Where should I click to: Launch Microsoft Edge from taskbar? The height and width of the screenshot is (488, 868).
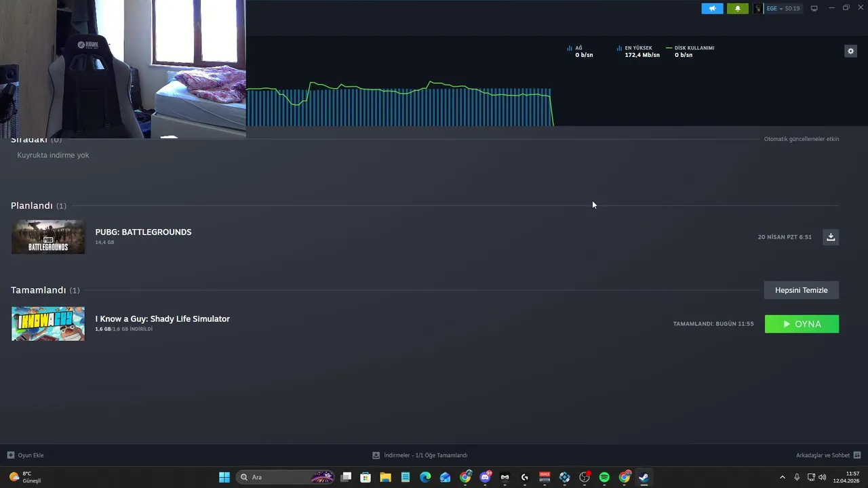coord(425,477)
